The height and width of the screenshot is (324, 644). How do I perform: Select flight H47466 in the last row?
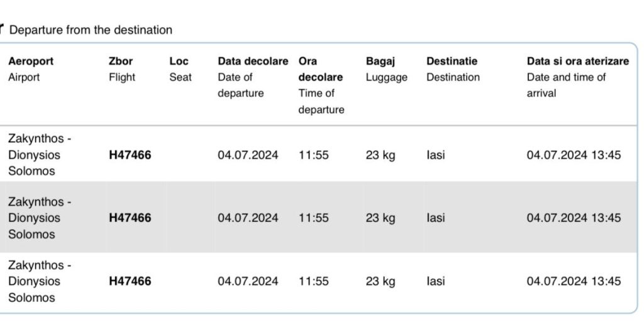130,281
